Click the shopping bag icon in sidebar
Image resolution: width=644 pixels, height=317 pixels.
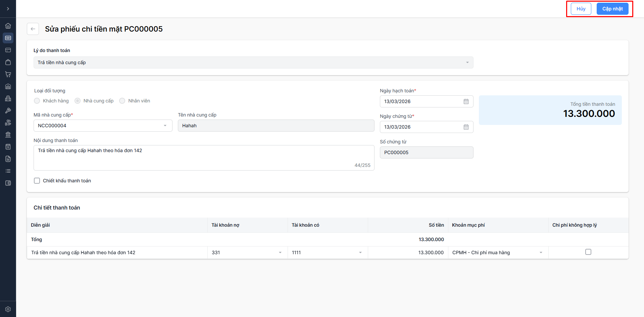[8, 62]
